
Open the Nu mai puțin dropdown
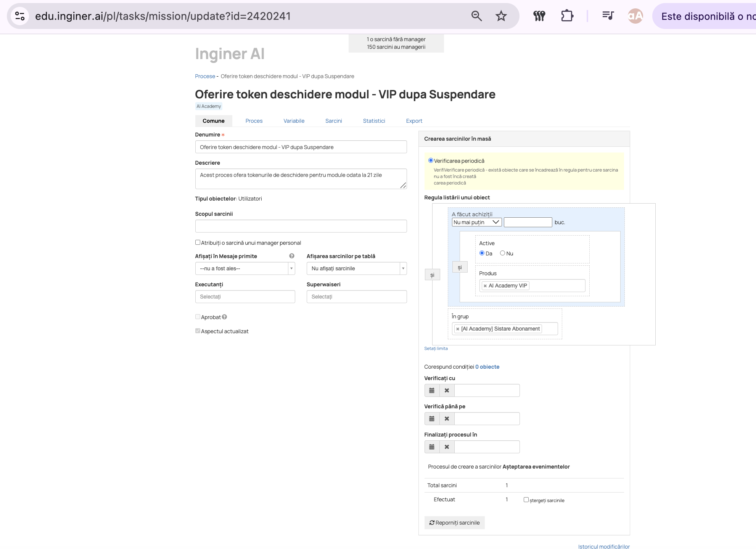pos(477,222)
